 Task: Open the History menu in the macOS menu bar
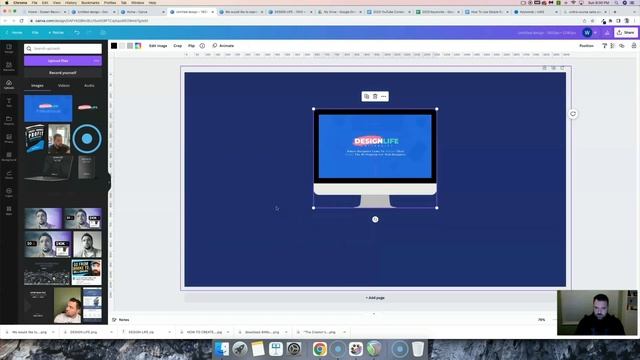click(71, 3)
